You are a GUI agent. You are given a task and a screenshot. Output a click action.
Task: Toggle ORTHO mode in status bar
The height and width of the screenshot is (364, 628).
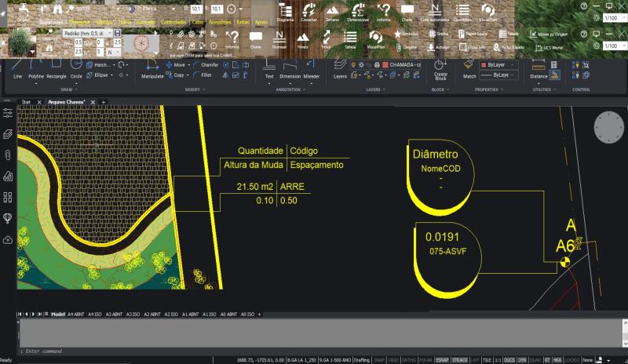pos(408,359)
